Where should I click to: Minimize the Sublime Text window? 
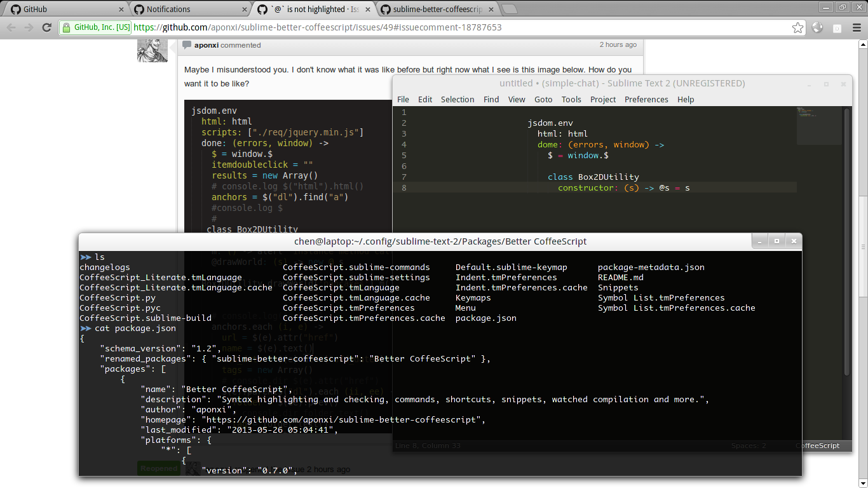[x=809, y=84]
